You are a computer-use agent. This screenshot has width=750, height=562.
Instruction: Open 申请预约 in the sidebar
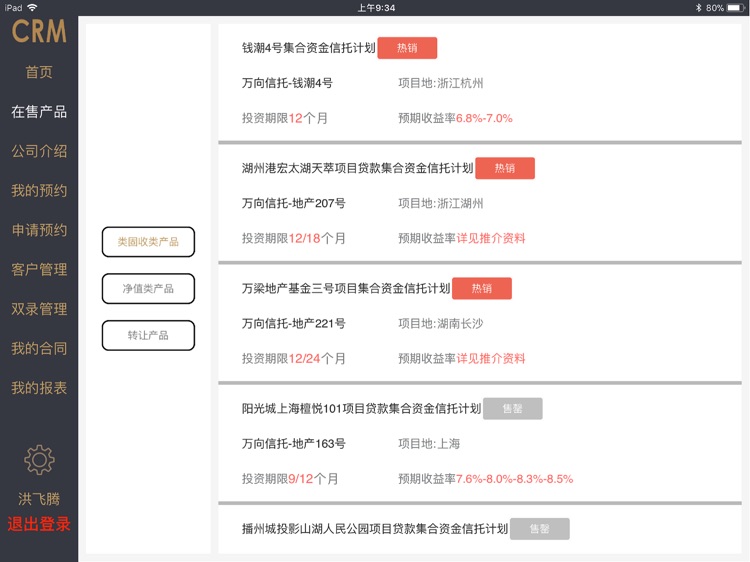coord(39,230)
